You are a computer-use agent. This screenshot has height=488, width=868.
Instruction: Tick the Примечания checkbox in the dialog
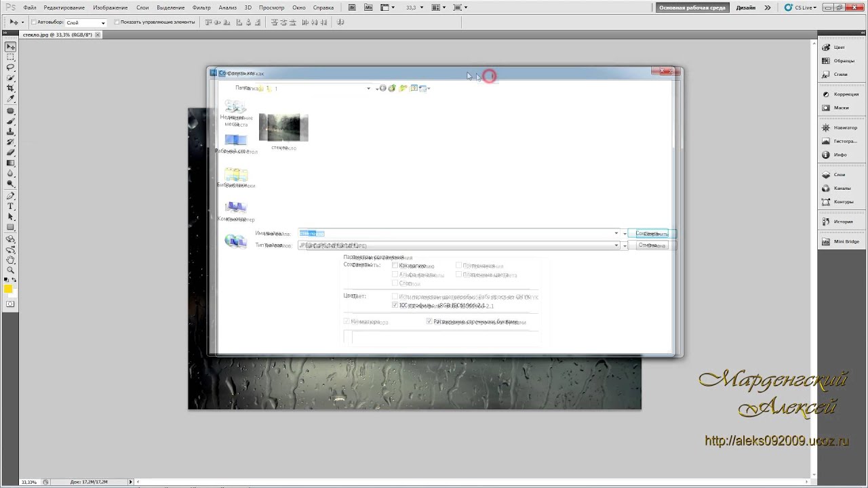pyautogui.click(x=458, y=266)
